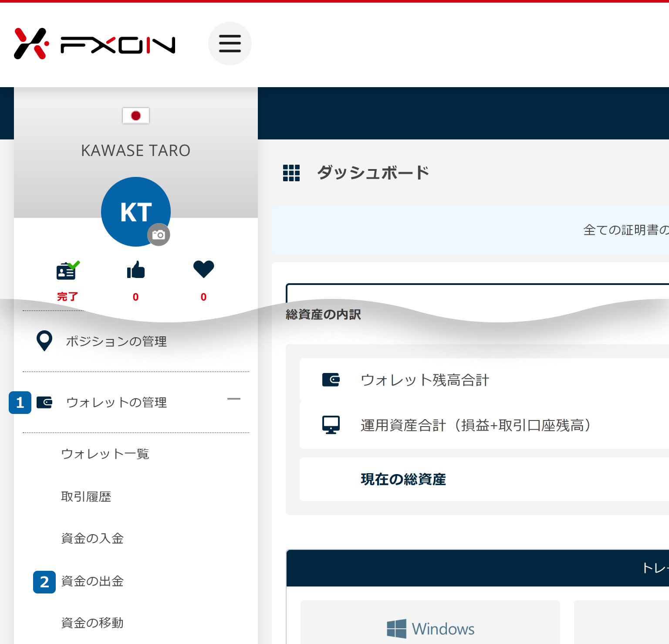Click the FXON logo
The image size is (669, 644).
pos(95,44)
